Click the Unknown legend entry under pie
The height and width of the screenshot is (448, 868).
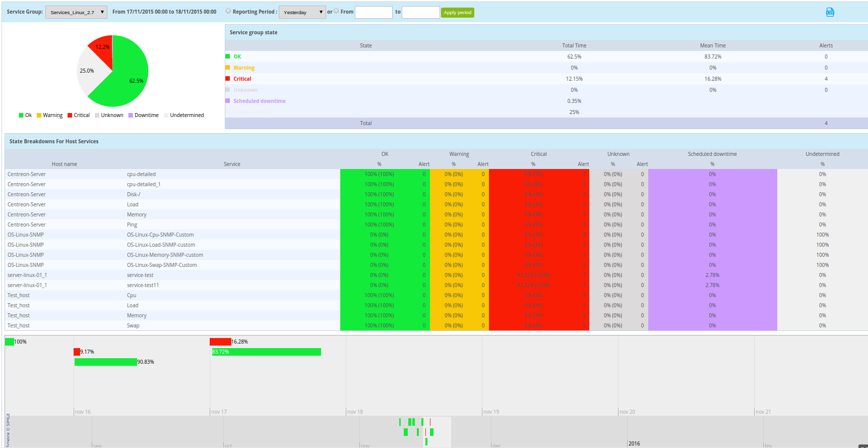click(109, 115)
